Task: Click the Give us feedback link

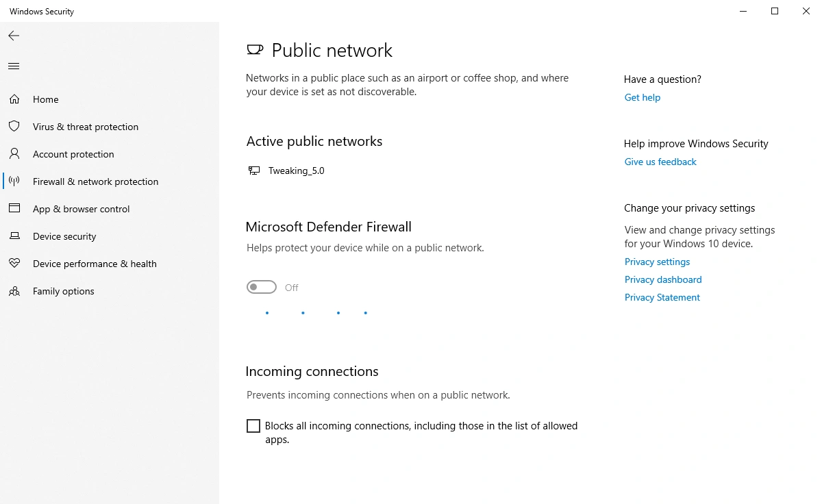Action: tap(660, 162)
